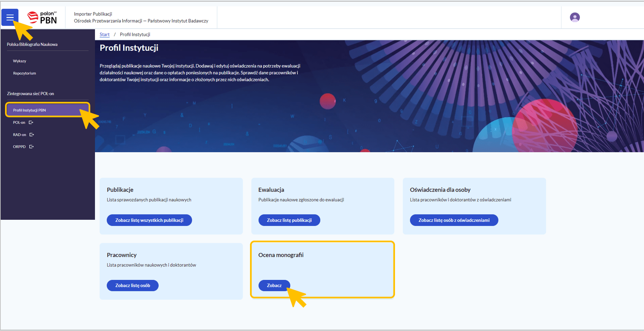Click Zobacz listę publikacji button
The width and height of the screenshot is (644, 331).
coord(289,220)
